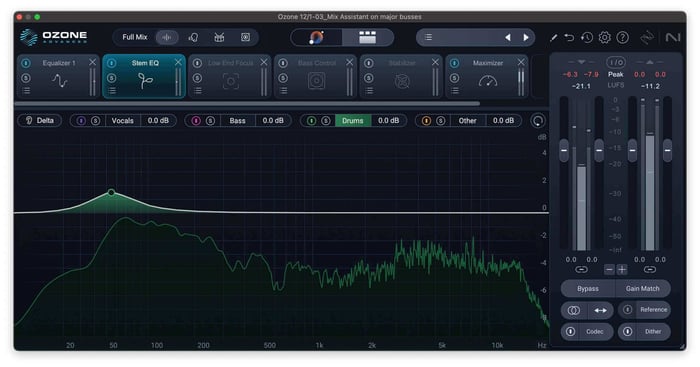Go to the previous preset arrow
The image size is (700, 367).
click(508, 38)
